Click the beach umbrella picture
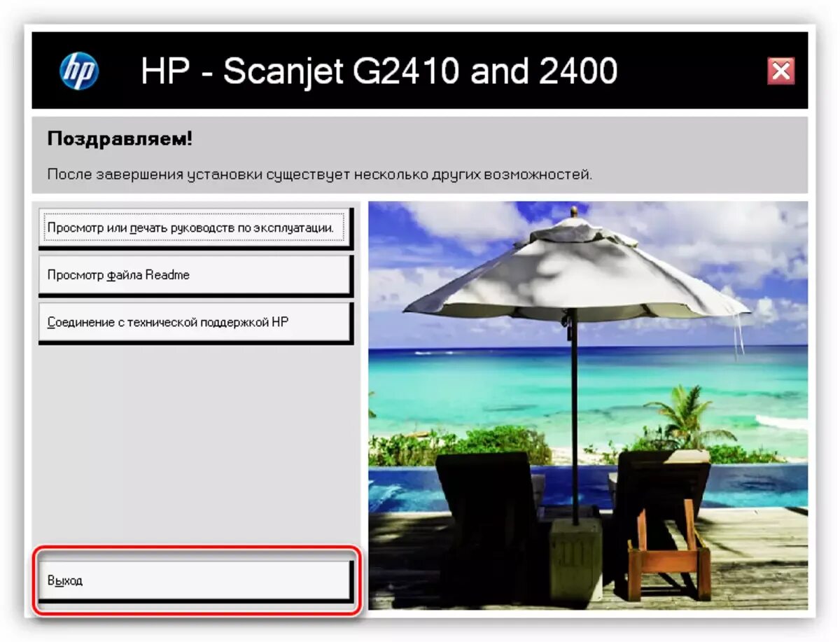 click(588, 406)
